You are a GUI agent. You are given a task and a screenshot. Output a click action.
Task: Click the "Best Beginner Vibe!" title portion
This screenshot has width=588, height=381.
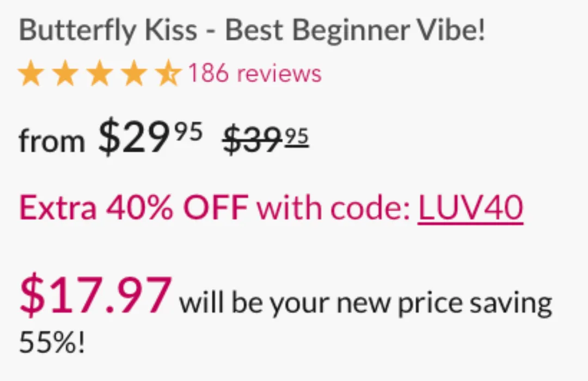point(355,30)
